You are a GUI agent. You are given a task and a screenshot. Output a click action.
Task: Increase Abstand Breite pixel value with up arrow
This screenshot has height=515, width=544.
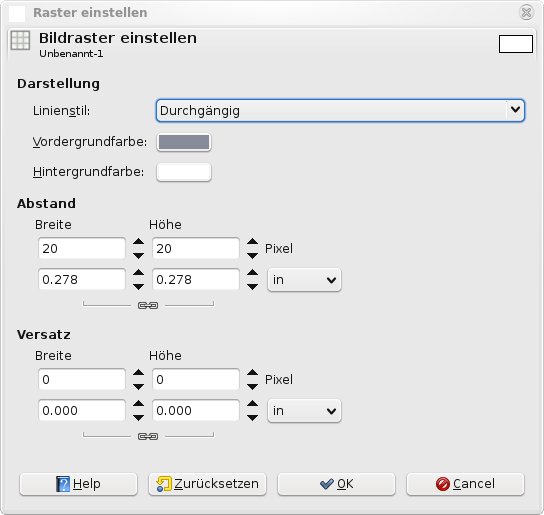coord(138,242)
